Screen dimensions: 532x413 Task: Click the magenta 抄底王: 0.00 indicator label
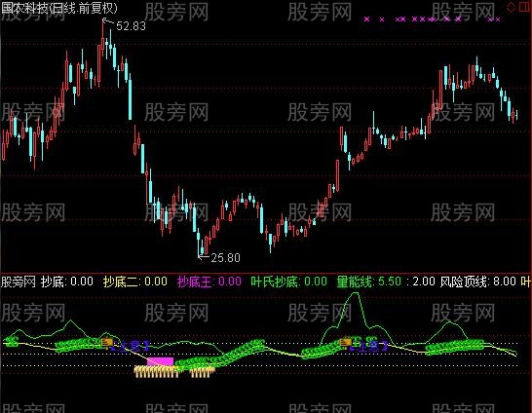point(209,282)
